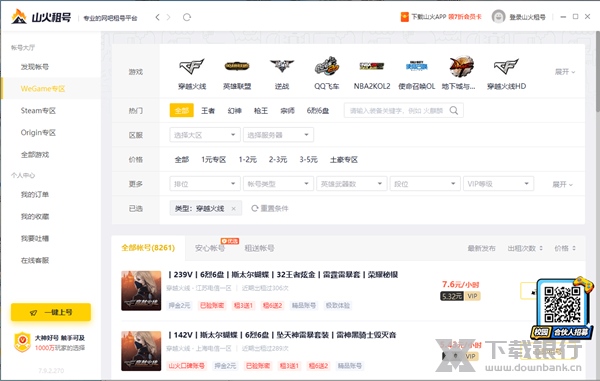Select the 使命召唤OL game icon
The height and width of the screenshot is (381, 600).
417,67
